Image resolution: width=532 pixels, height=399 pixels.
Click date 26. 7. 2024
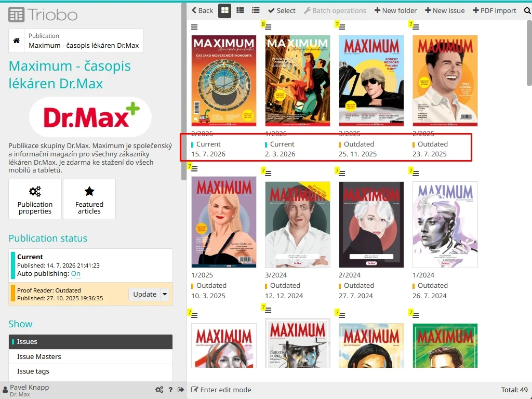pyautogui.click(x=430, y=296)
